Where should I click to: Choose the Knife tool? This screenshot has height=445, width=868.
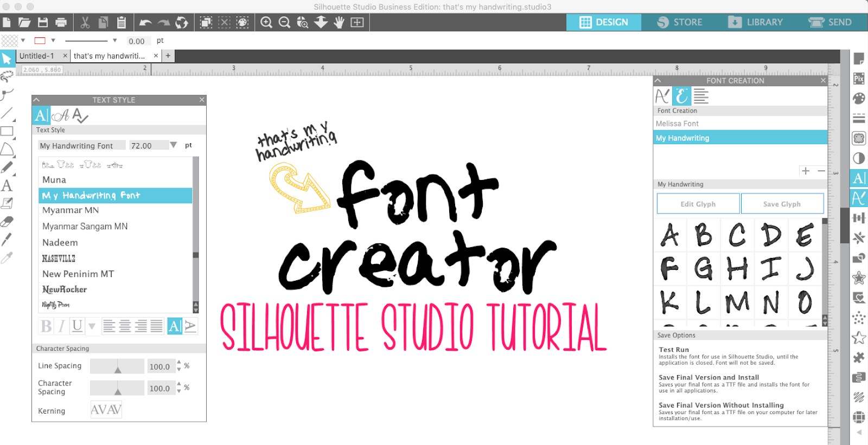tap(7, 240)
